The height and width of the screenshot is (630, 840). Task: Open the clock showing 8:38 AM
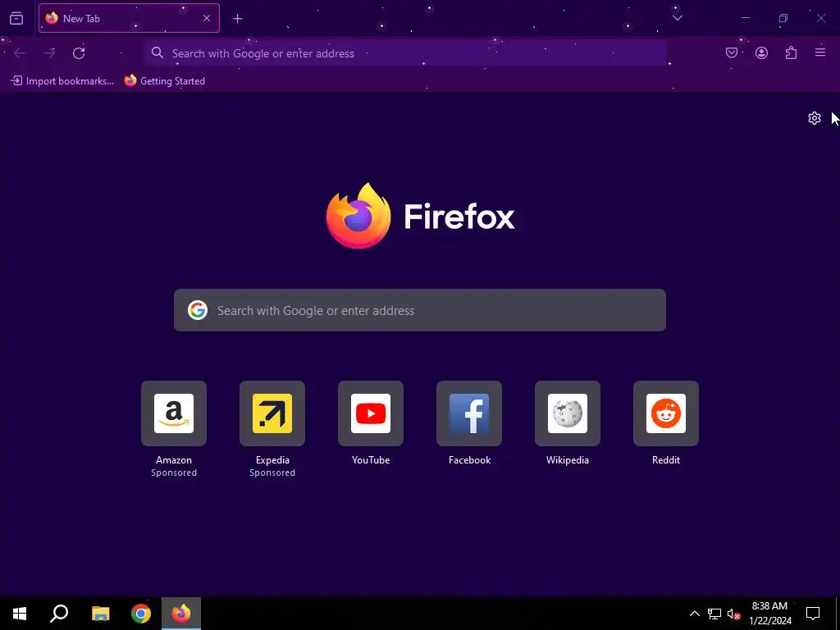[x=769, y=614]
